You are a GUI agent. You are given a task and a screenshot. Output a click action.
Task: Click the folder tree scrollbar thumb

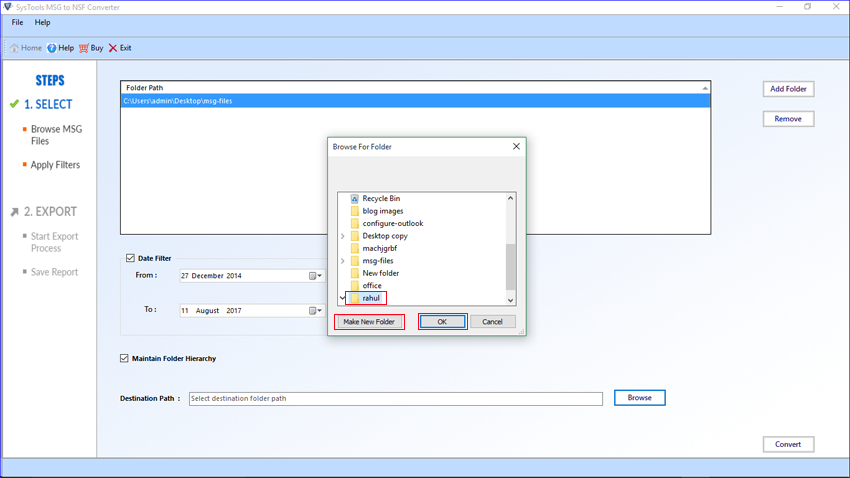(510, 267)
